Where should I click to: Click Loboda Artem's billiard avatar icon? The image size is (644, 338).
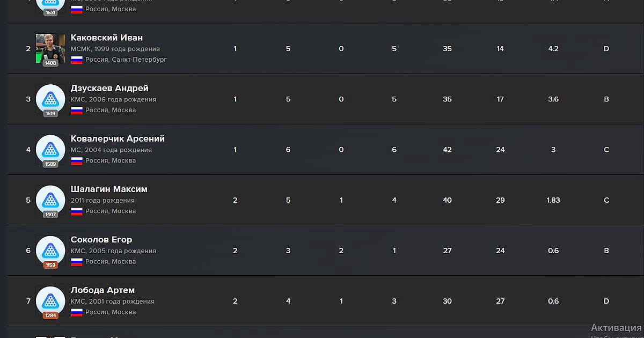[50, 300]
